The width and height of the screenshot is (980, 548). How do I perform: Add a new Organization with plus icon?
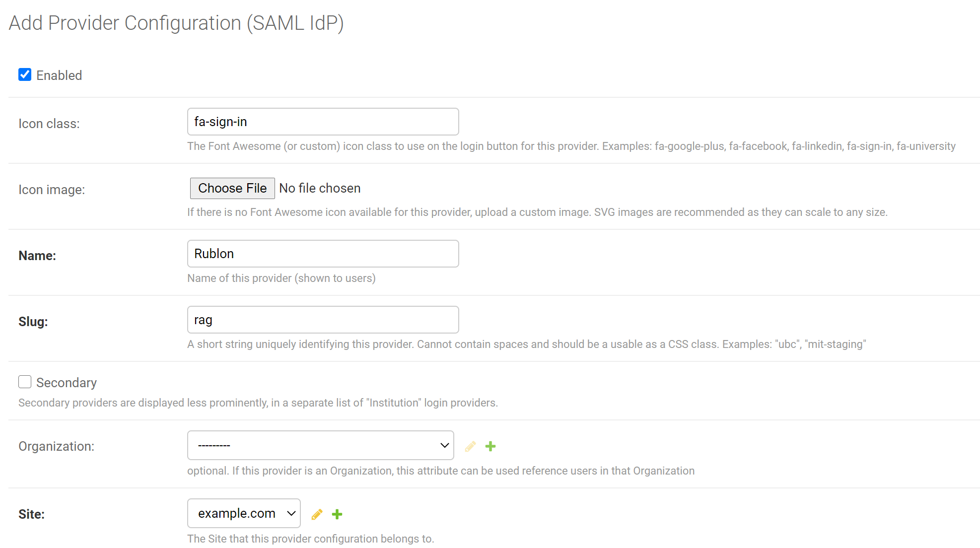point(490,446)
